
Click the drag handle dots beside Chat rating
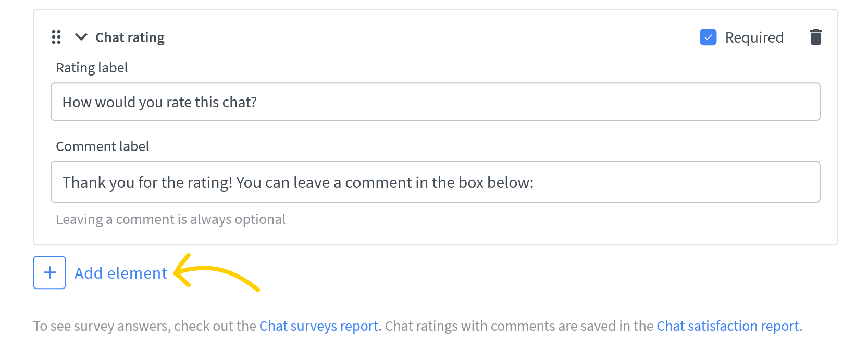pos(56,37)
